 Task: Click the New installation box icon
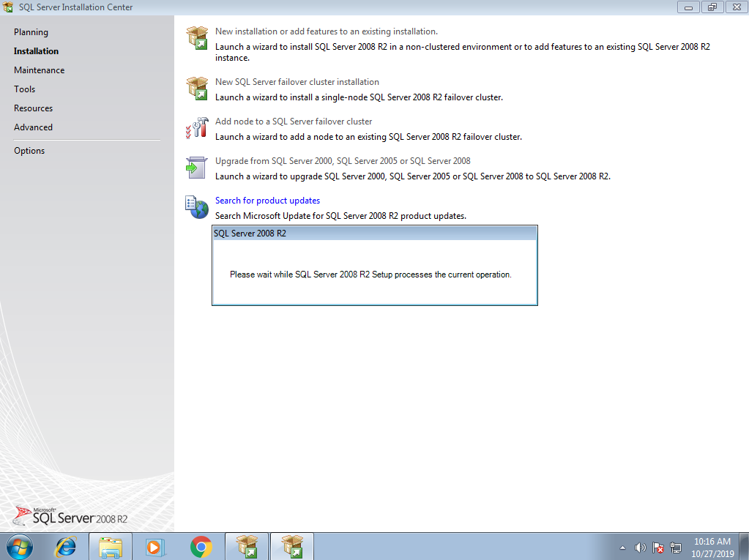click(197, 38)
